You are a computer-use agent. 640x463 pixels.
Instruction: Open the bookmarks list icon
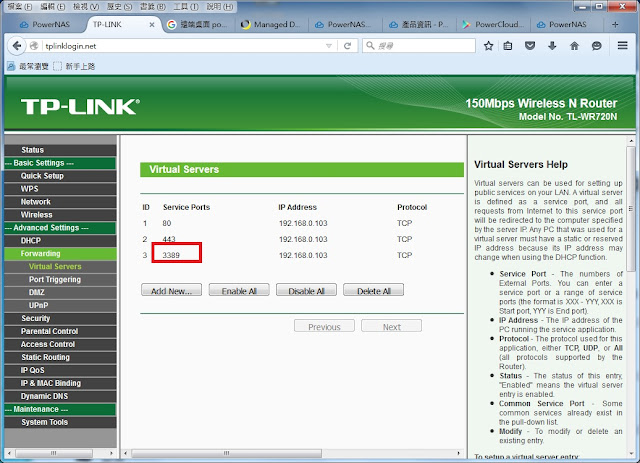click(x=508, y=46)
